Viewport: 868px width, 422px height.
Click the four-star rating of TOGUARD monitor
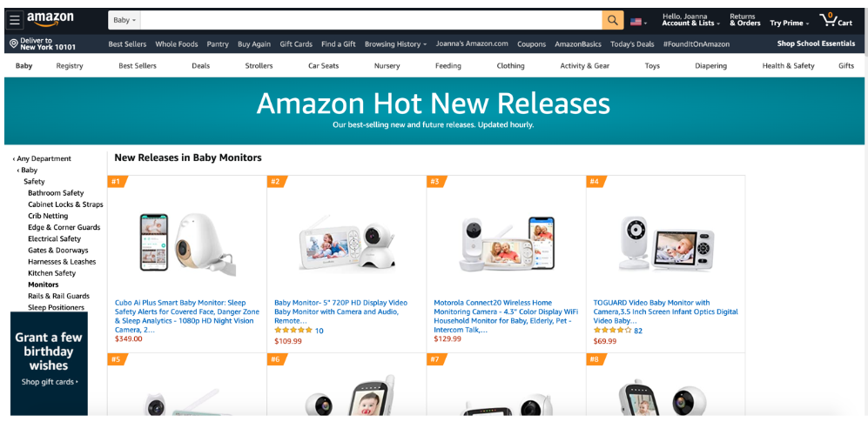(x=612, y=330)
